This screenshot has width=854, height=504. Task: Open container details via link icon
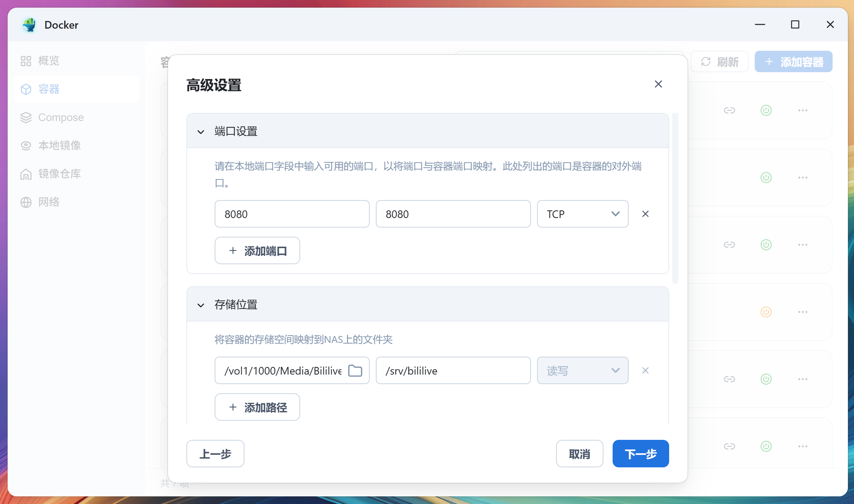pos(729,110)
